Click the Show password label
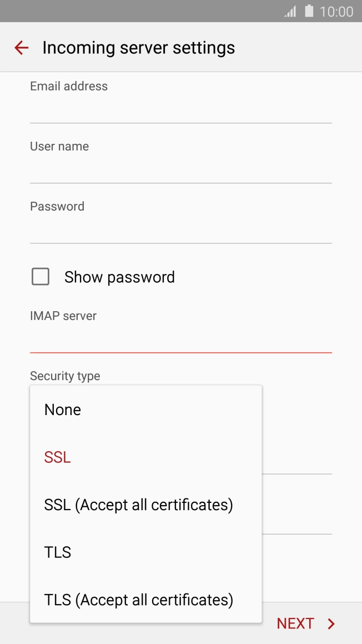 (119, 276)
